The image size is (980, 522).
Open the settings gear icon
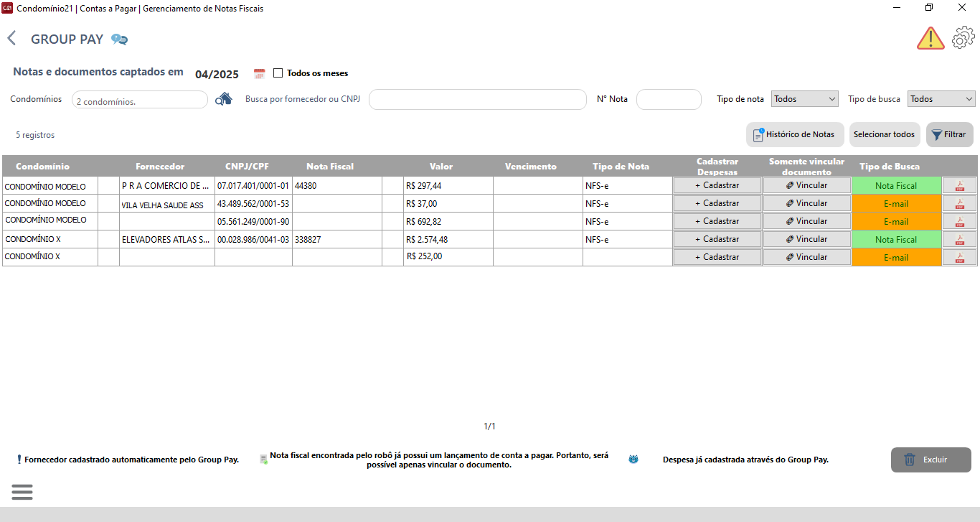(963, 38)
